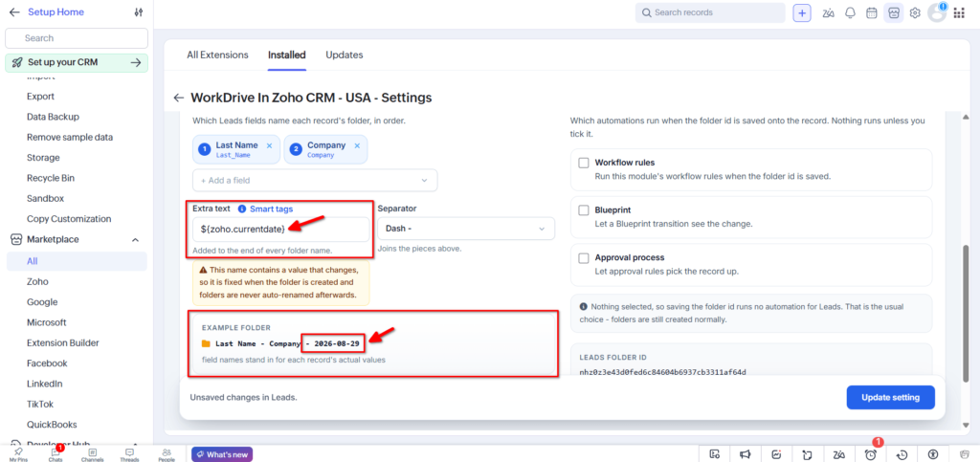Open Threads in bottom bar

129,454
